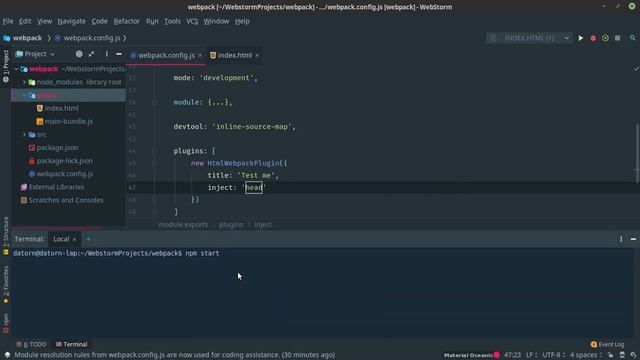Toggle the 1: Project tool window button

[6, 66]
